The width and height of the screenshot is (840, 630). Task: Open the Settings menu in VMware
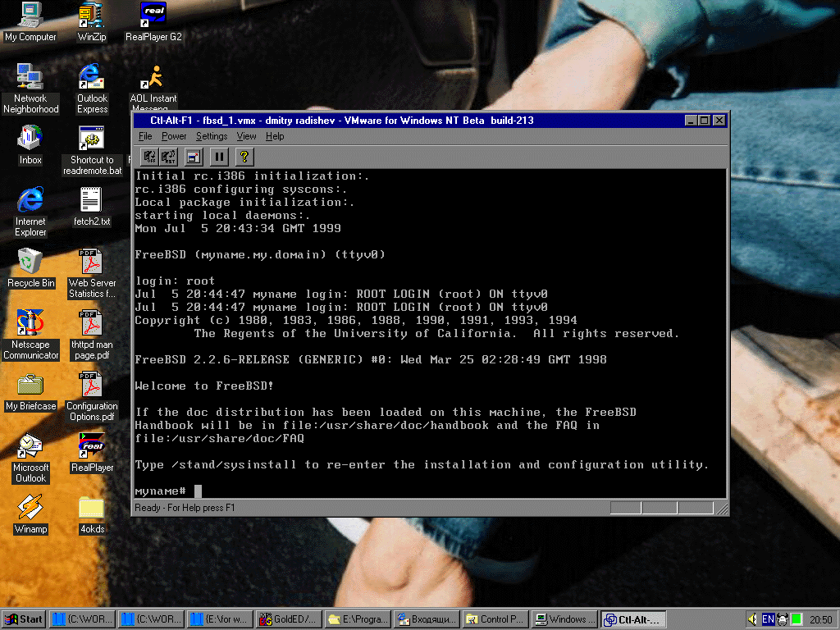click(x=212, y=137)
